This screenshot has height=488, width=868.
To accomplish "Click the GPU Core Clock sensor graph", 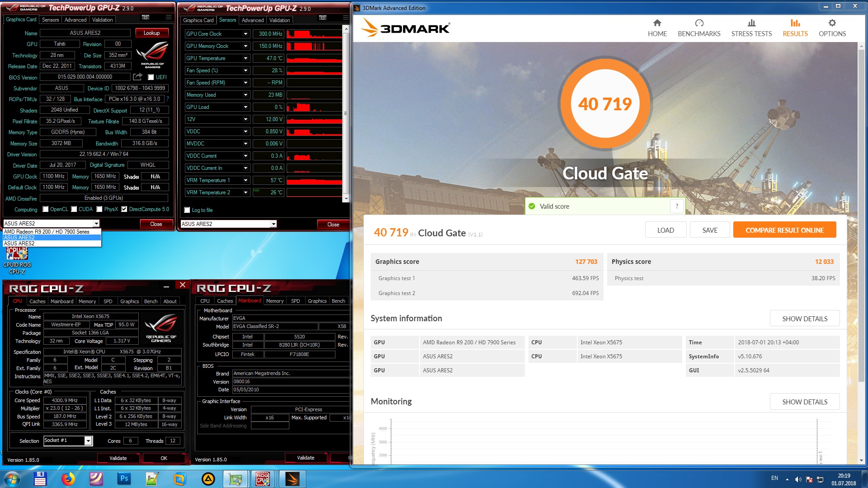I will [x=314, y=34].
